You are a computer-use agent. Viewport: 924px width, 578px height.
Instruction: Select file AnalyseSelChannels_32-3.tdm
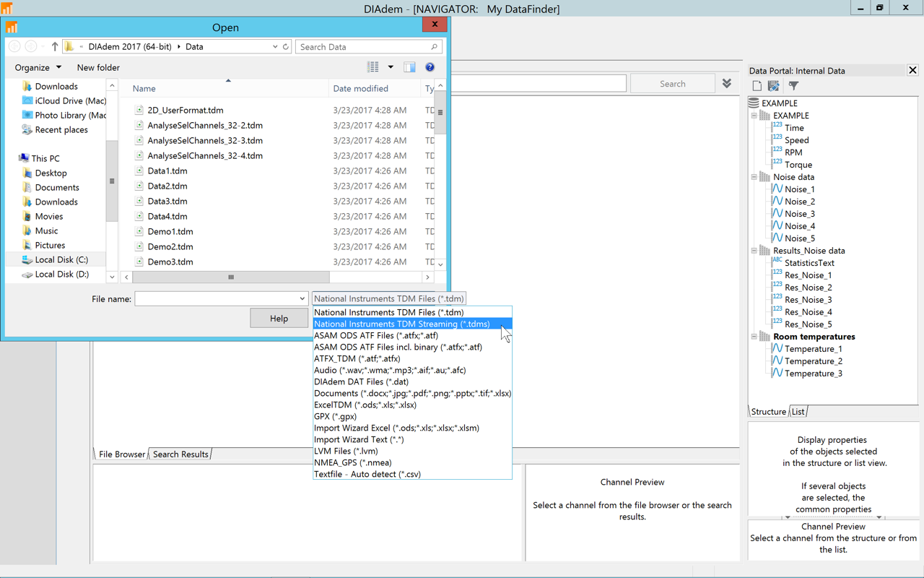pos(205,140)
